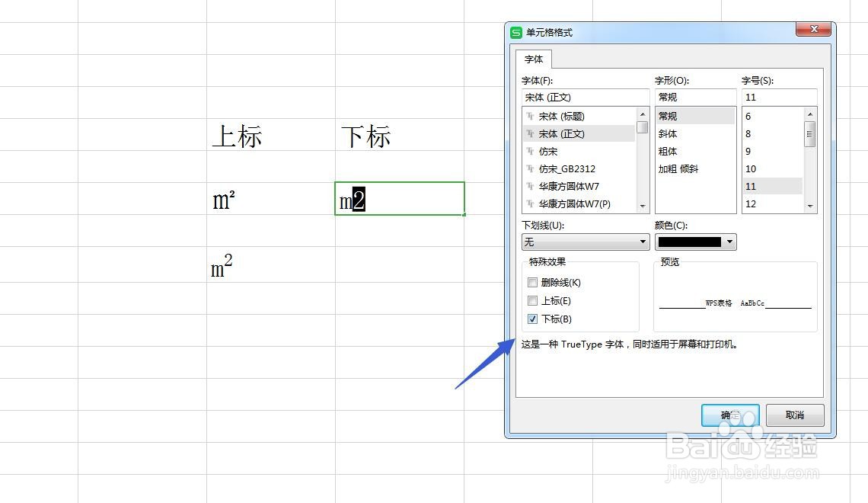Click the font style input field
Image resolution: width=868 pixels, height=503 pixels.
(x=695, y=97)
